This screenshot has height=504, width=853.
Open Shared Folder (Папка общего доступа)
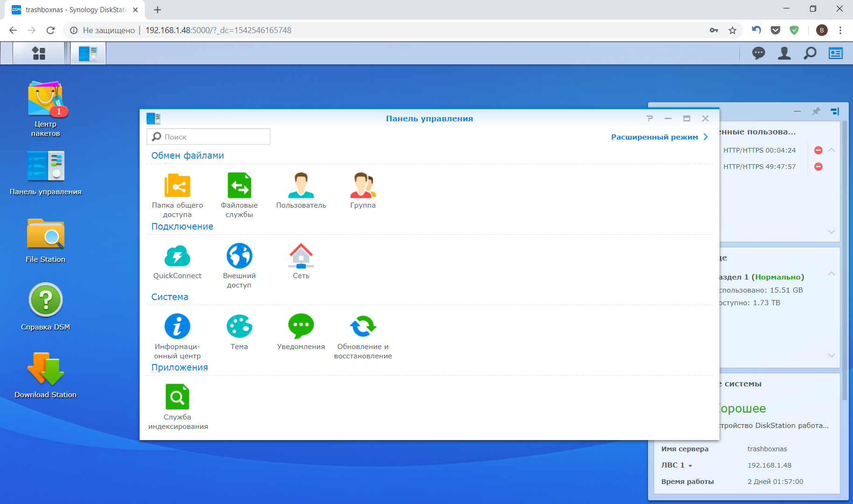177,195
